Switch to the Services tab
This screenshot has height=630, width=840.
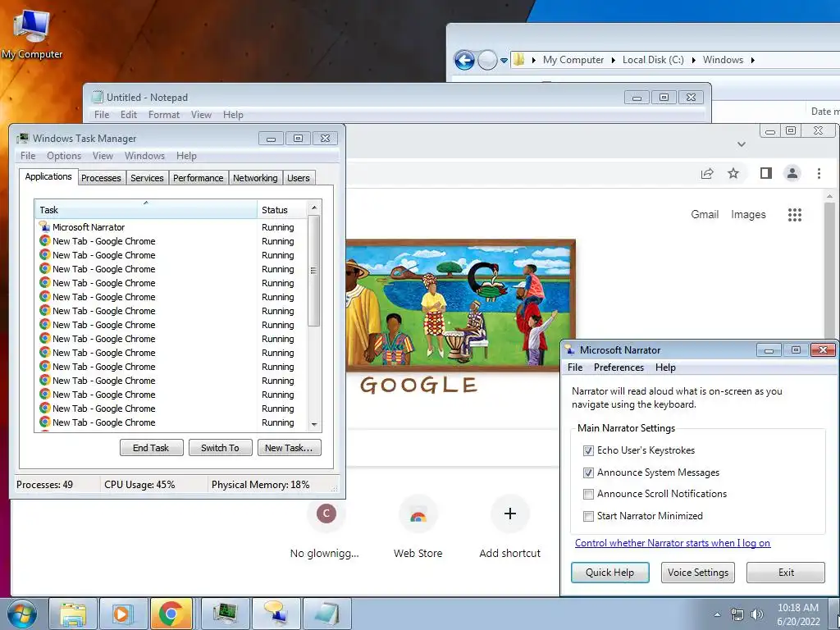[147, 178]
